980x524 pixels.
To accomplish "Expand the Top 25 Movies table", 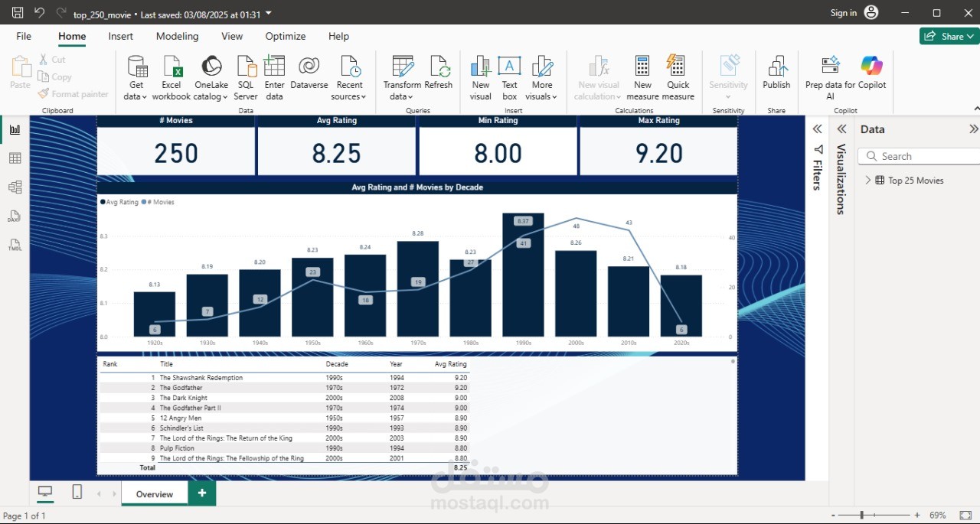I will 868,181.
